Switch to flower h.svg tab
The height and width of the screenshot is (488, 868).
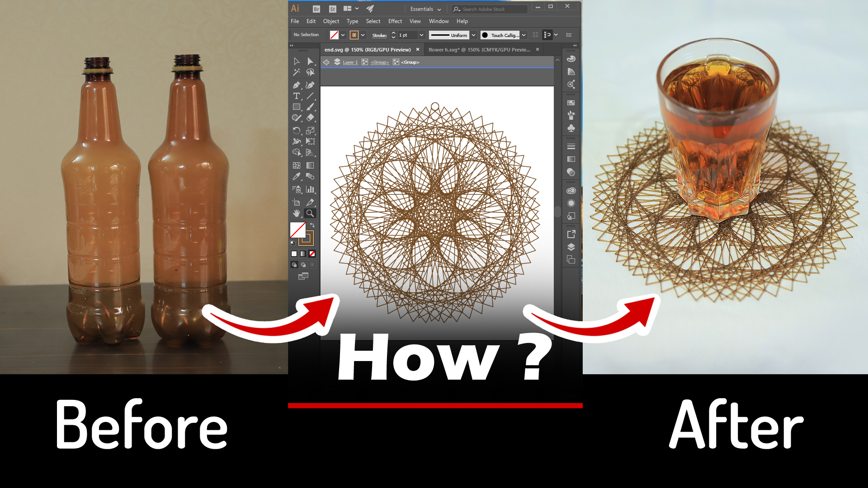pyautogui.click(x=479, y=50)
